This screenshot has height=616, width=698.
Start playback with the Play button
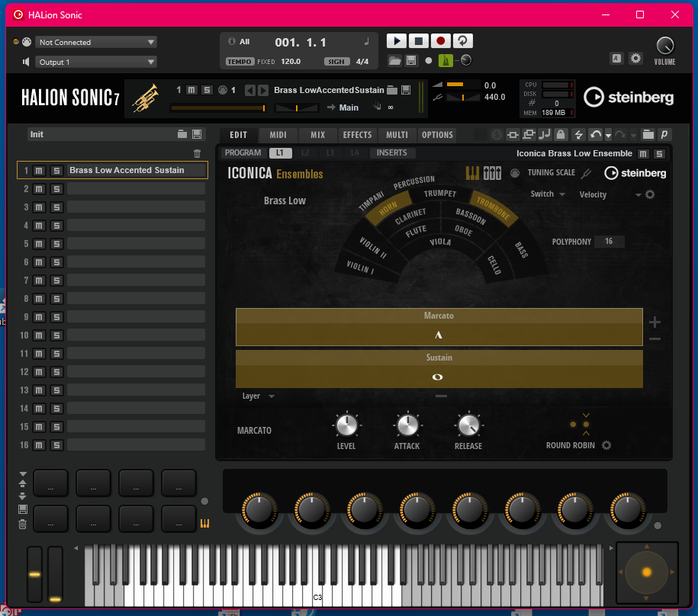tap(396, 41)
